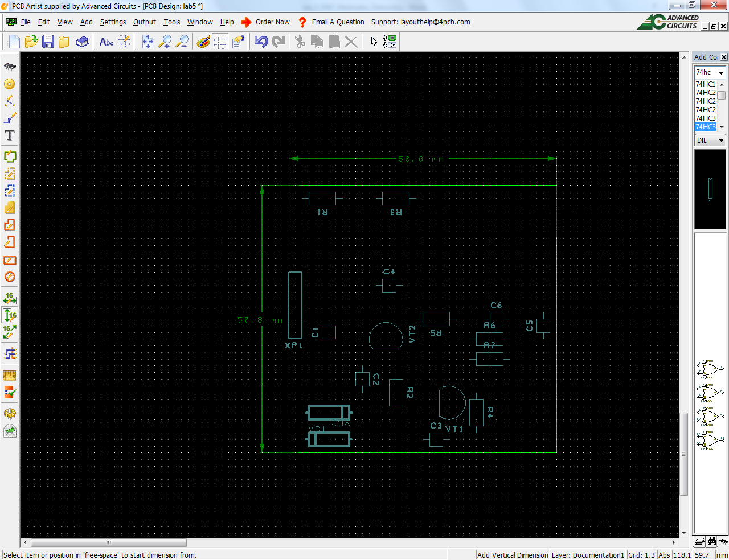
Task: Click the gear settings tool in sidebar
Action: [x=10, y=414]
